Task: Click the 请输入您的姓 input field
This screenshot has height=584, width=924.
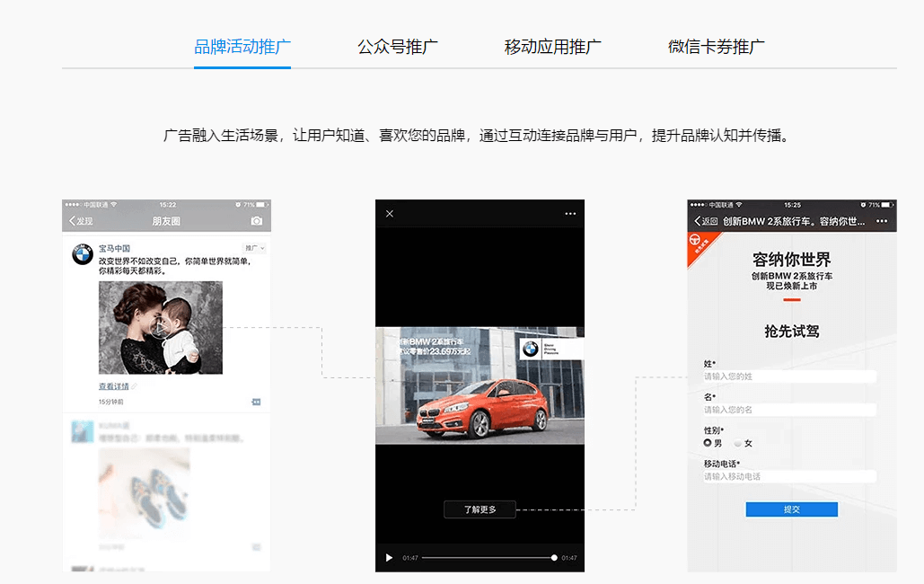Action: pos(789,376)
